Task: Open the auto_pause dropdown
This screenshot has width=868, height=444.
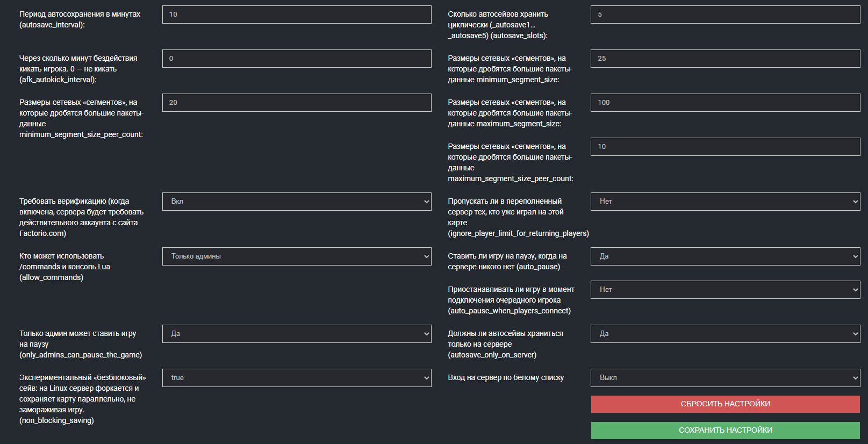Action: click(x=724, y=256)
